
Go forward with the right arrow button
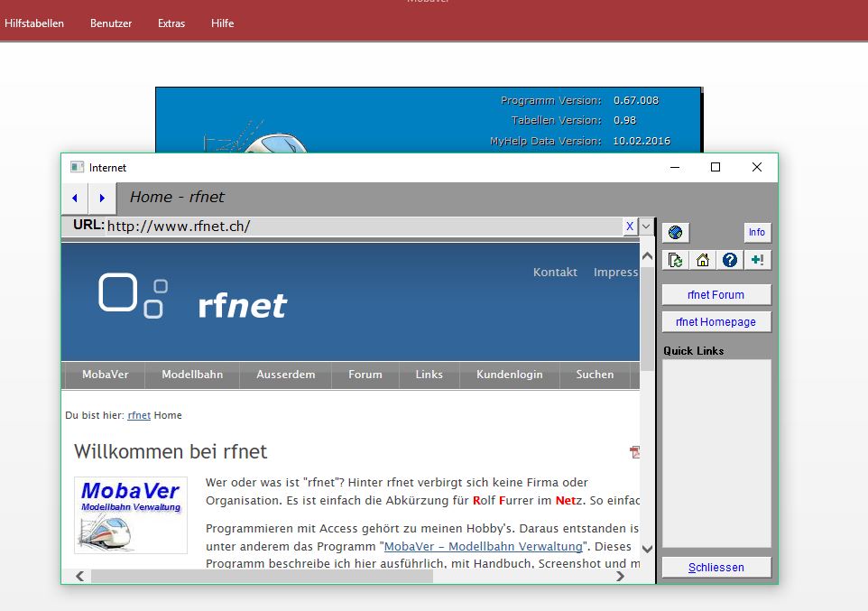click(102, 198)
